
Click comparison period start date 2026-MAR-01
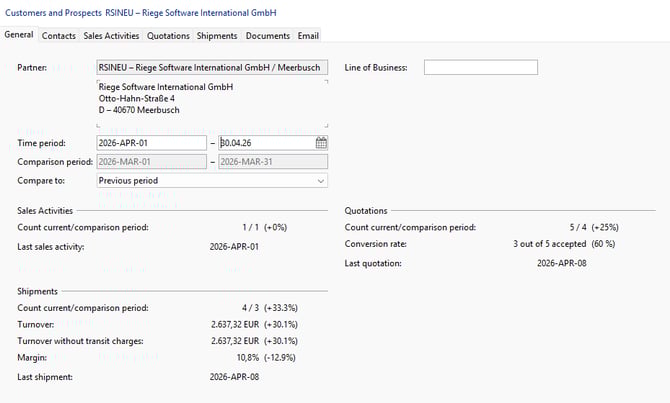coord(150,162)
